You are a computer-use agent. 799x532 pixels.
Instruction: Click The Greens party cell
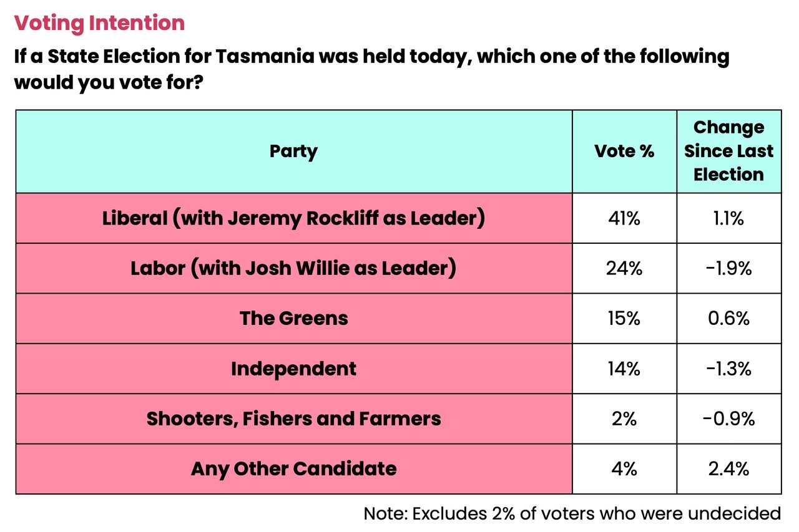tap(293, 318)
